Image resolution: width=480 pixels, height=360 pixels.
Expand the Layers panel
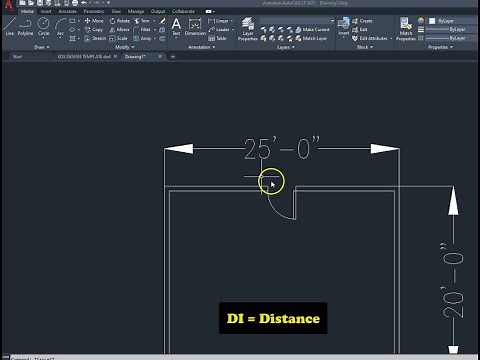[286, 47]
